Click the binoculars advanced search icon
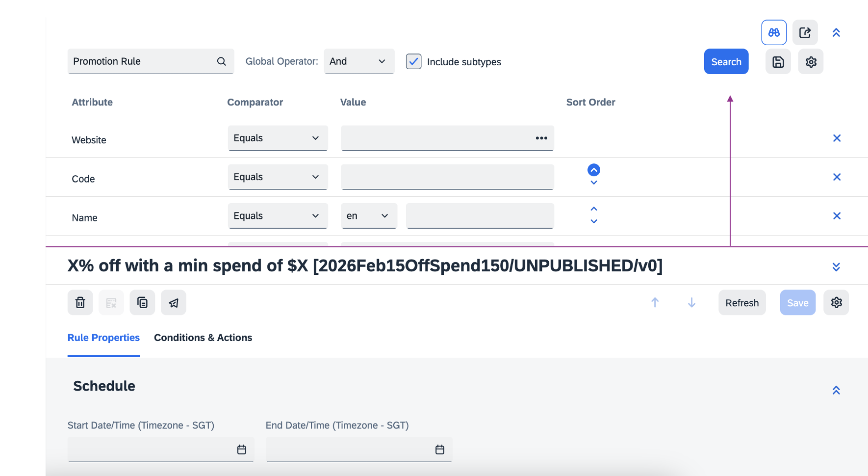The image size is (868, 476). [x=774, y=32]
